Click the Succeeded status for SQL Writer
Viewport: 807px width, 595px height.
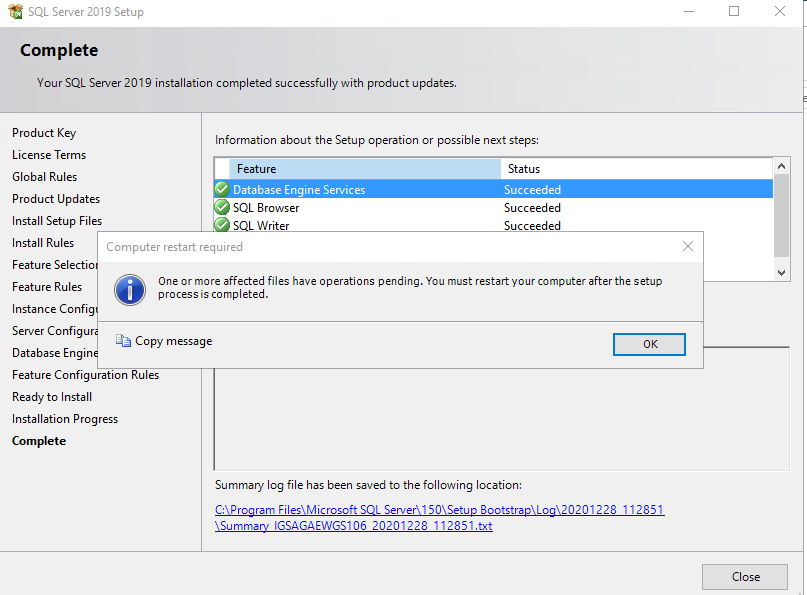[x=532, y=225]
